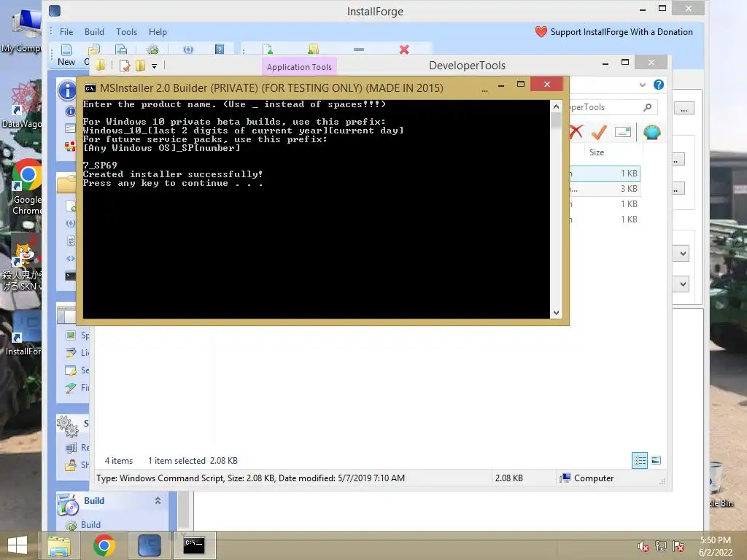Screen dimensions: 747x560
Task: Click the Action Center flag in system tray
Action: pyautogui.click(x=678, y=546)
